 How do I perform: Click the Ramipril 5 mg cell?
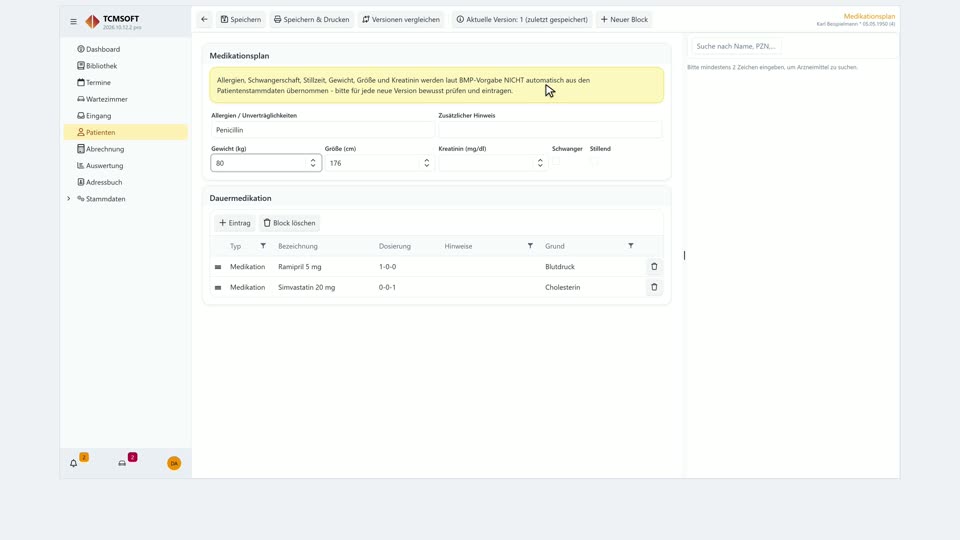coord(299,267)
